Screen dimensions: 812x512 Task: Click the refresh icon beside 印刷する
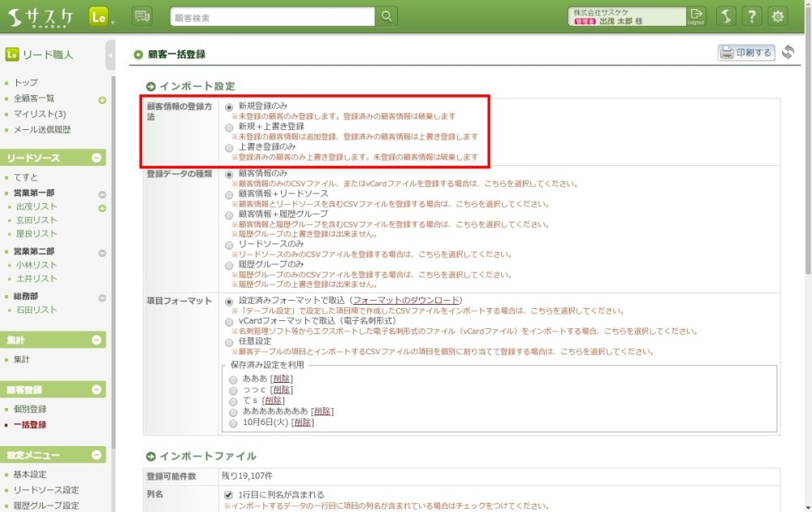pos(788,53)
